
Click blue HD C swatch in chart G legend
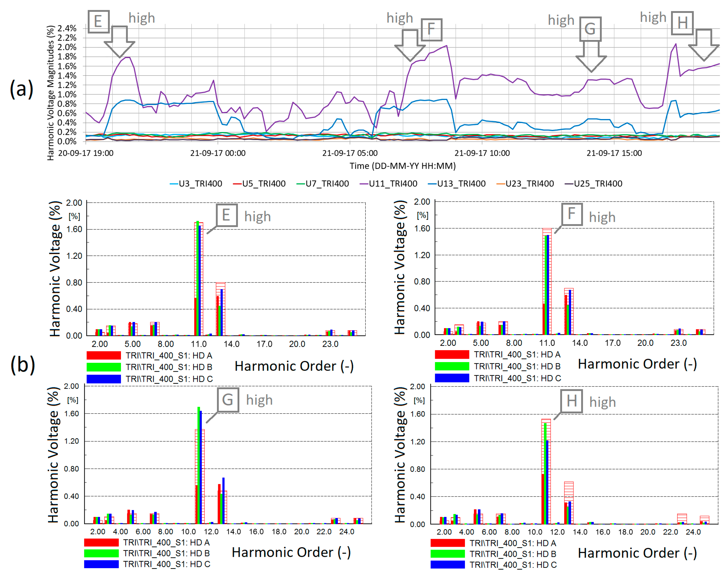click(x=101, y=564)
